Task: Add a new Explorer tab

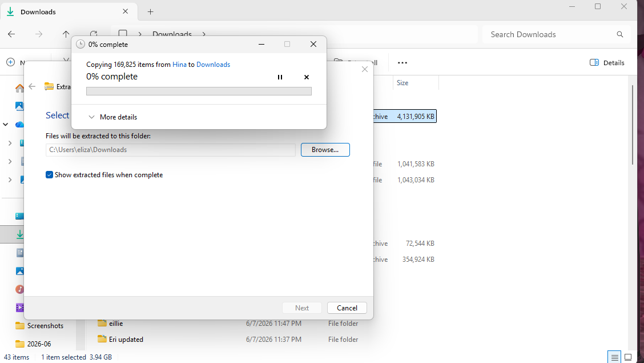Action: 150,12
